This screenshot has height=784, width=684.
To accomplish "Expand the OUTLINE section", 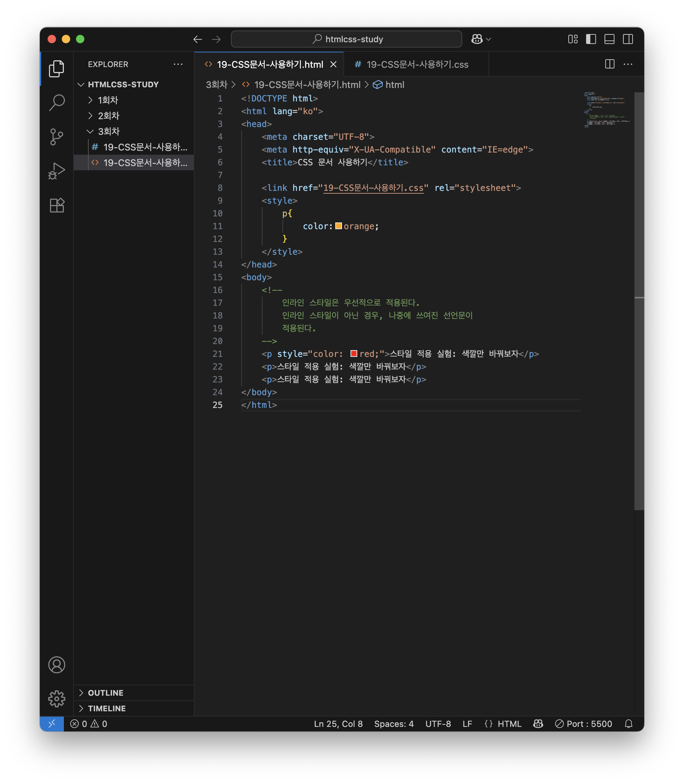I will tap(105, 693).
